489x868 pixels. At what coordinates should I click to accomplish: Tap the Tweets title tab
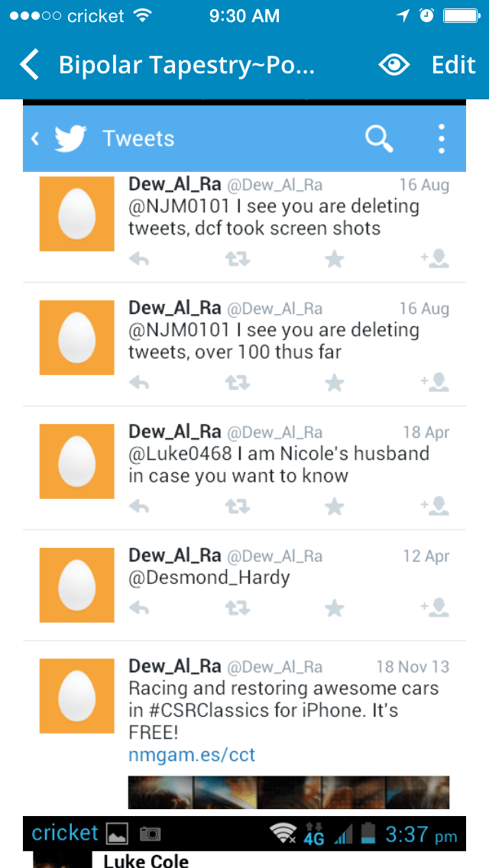[x=138, y=138]
